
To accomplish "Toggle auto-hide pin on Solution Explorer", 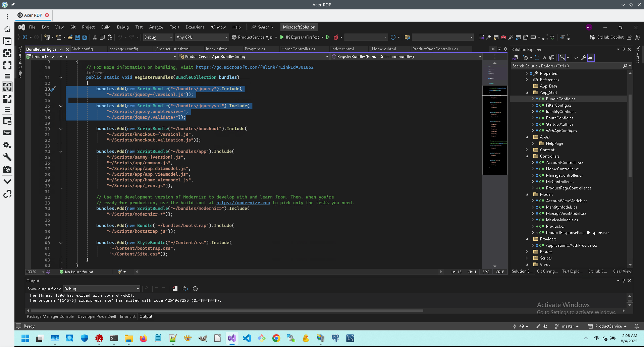I will pos(624,49).
